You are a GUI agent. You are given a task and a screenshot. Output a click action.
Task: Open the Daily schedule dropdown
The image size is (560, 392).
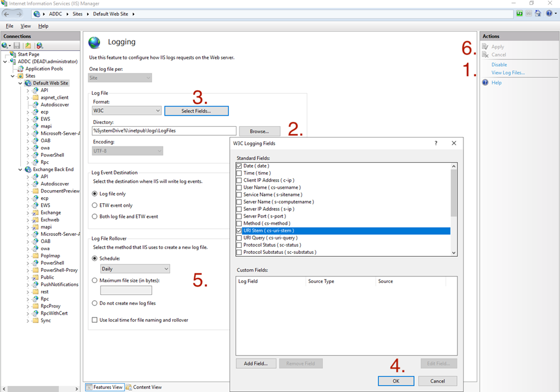pyautogui.click(x=166, y=269)
